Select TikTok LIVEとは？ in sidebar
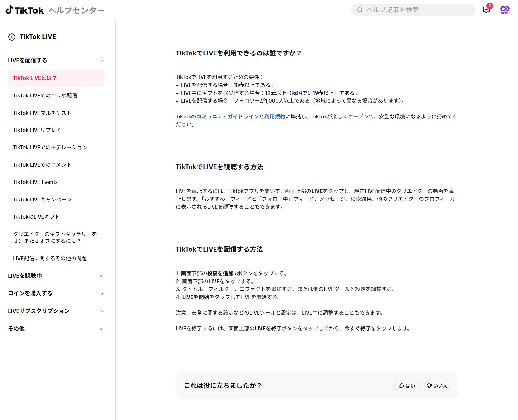 [x=56, y=78]
